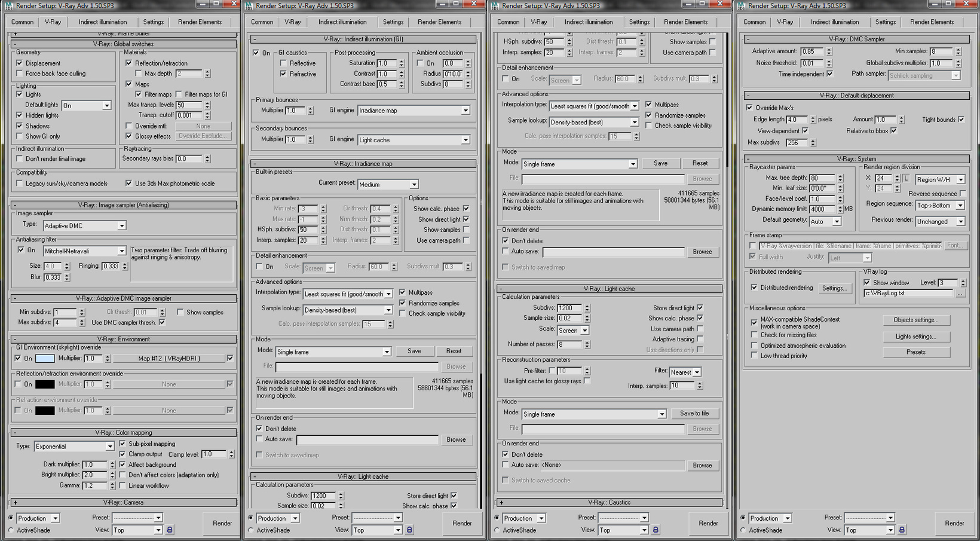Open Objects settings... under Miscellaneous options
The image size is (980, 541).
(916, 320)
